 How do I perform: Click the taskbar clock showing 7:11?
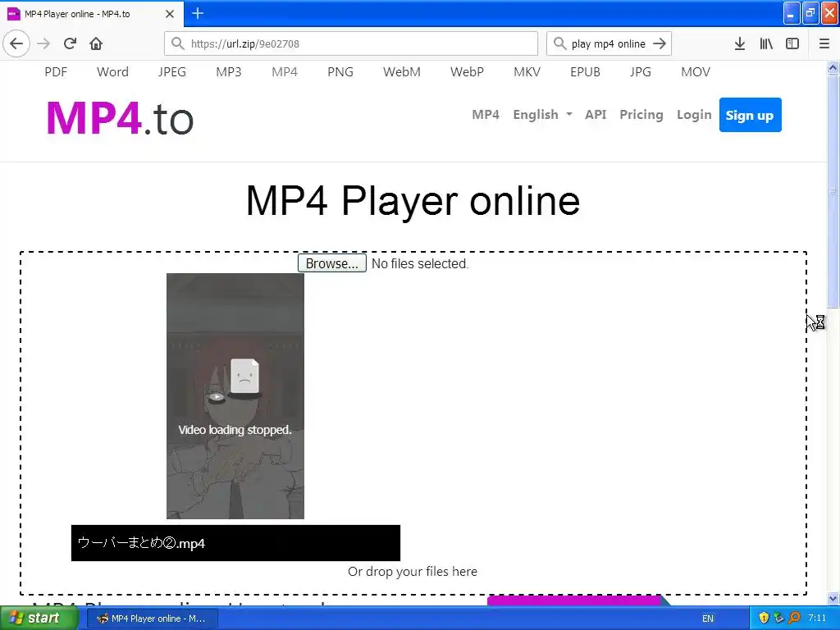[817, 619]
